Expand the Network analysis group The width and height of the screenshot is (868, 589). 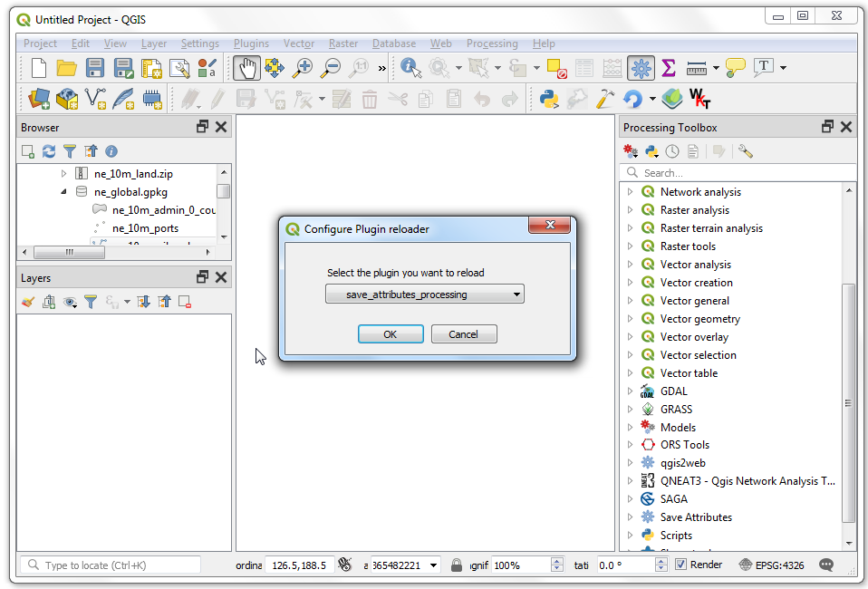tap(630, 191)
